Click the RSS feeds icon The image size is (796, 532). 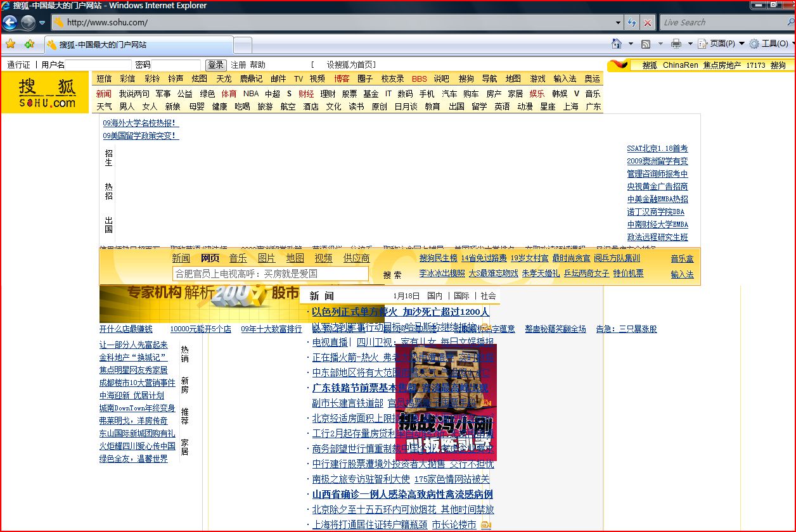[646, 44]
